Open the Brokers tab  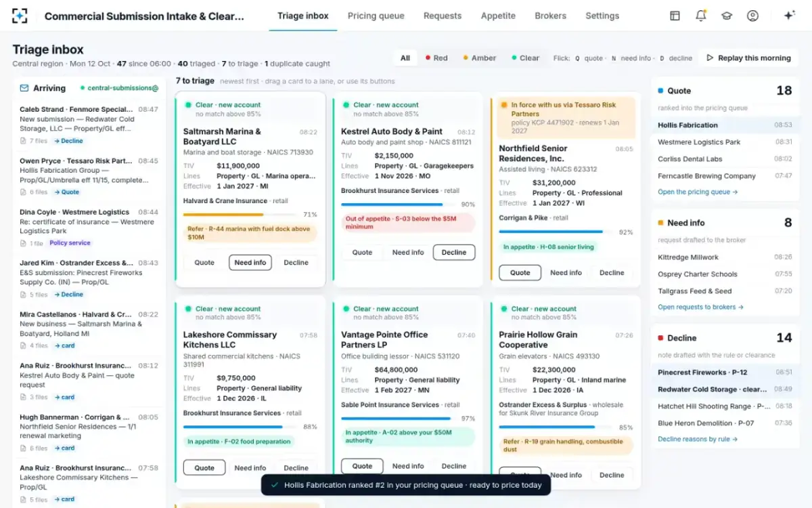click(551, 16)
